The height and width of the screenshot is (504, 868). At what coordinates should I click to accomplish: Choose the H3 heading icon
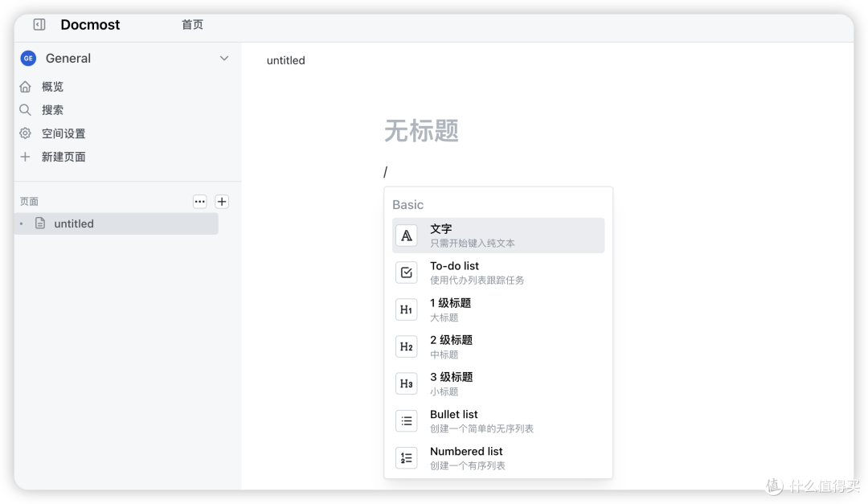click(x=406, y=383)
